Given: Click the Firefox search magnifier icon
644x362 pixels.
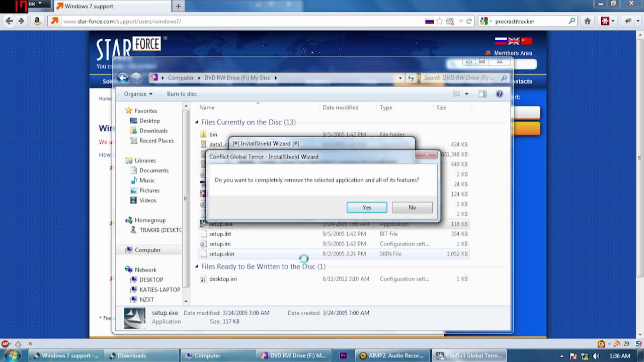Looking at the screenshot, I should (x=572, y=21).
